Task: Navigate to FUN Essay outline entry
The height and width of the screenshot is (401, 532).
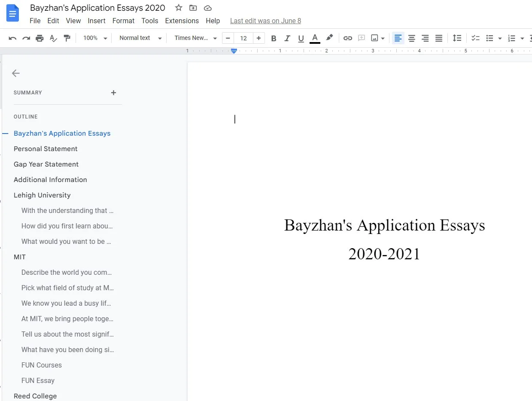Action: pos(38,381)
